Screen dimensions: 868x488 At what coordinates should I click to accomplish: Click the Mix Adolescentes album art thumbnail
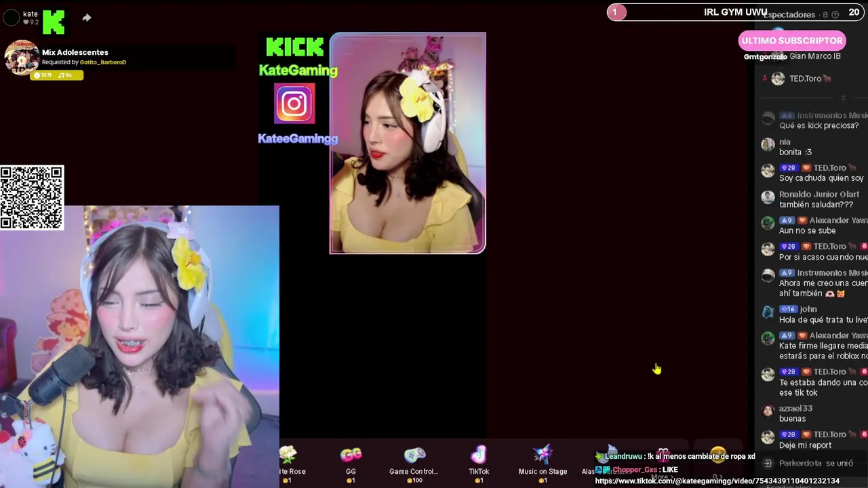click(22, 58)
